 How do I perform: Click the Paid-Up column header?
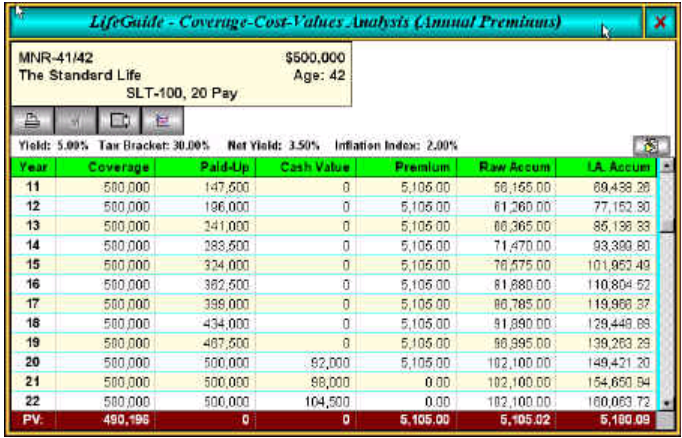click(x=205, y=167)
